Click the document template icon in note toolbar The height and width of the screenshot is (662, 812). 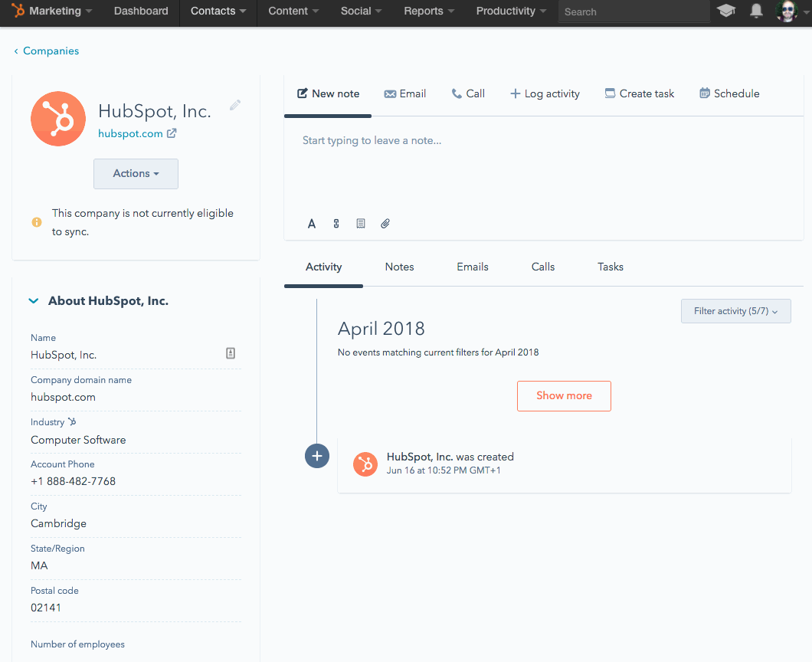click(x=361, y=224)
